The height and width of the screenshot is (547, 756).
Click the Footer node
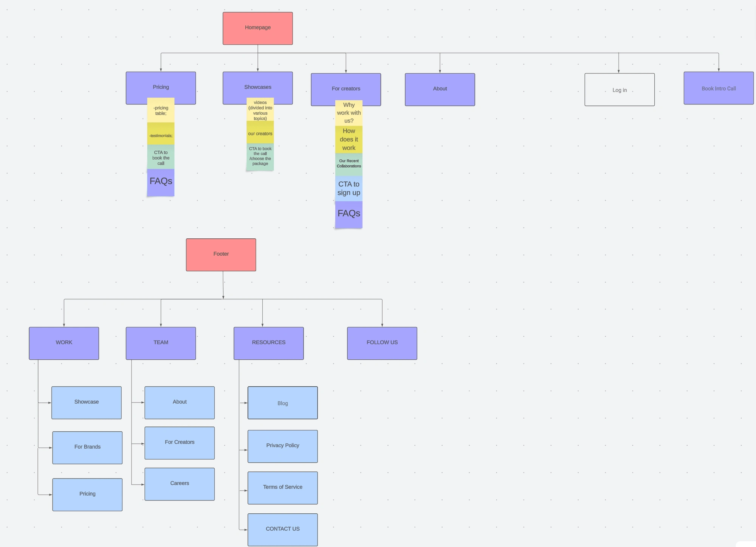(x=221, y=254)
